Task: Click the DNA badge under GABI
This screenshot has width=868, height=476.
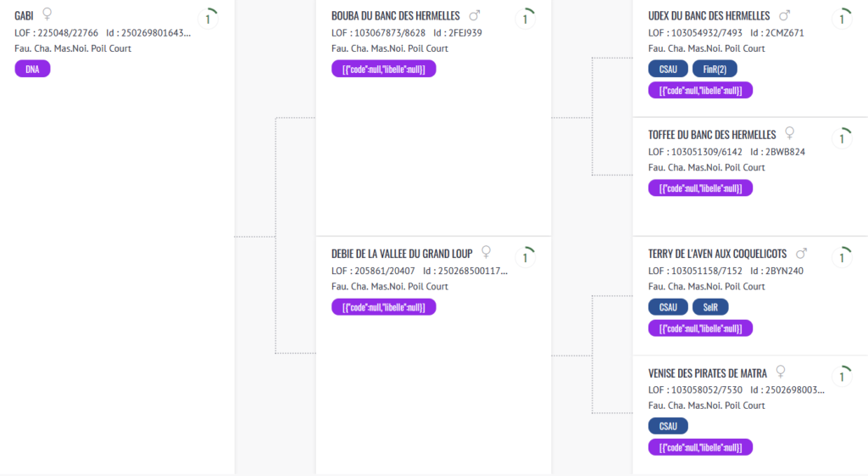Action: pos(32,70)
